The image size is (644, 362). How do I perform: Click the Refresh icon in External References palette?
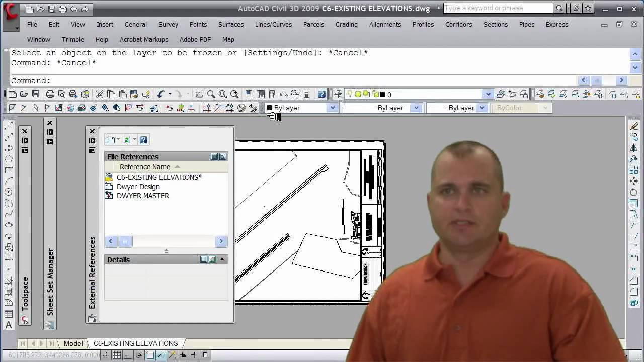127,140
